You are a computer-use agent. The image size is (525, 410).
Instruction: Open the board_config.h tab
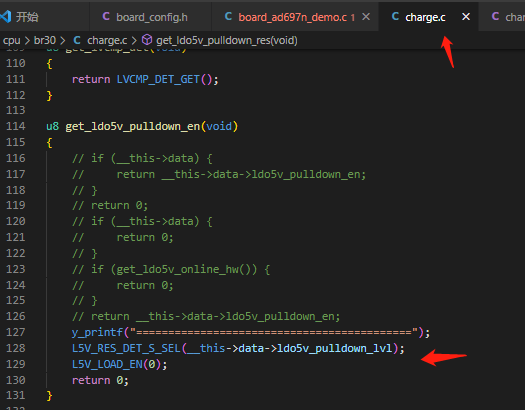pyautogui.click(x=151, y=17)
